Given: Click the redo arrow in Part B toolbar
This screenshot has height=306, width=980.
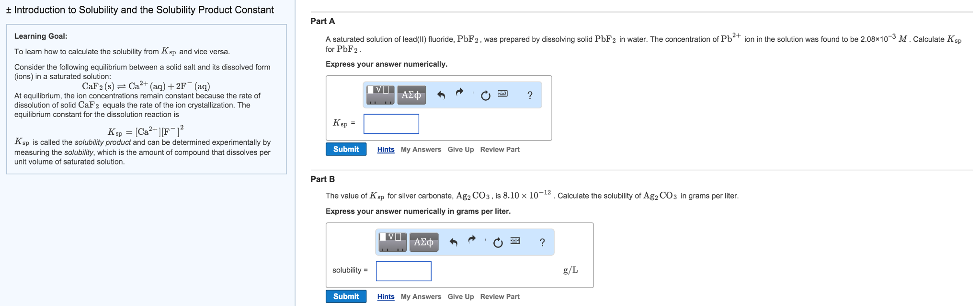Looking at the screenshot, I should [x=472, y=240].
